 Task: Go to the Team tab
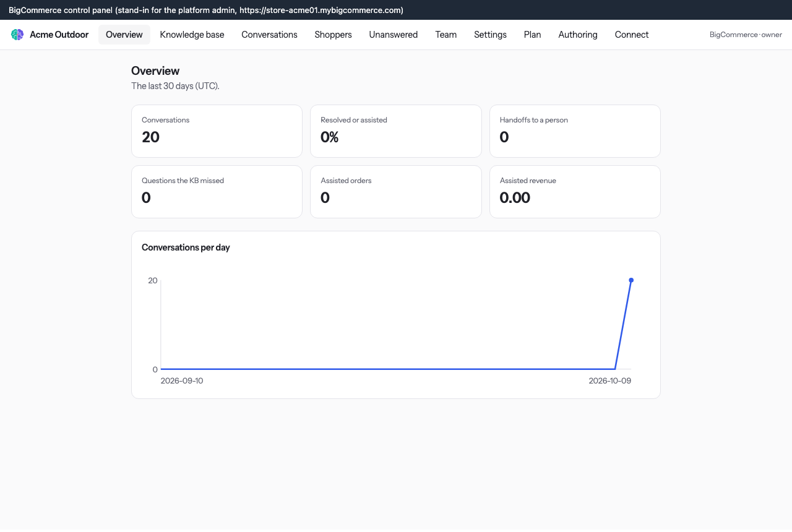click(445, 35)
